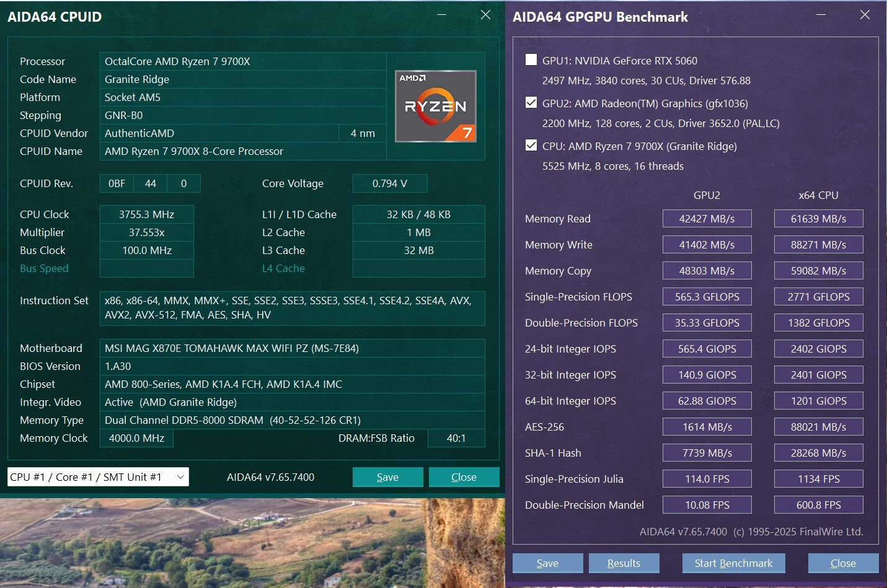Click the CPU Clock value field
Viewport: 887px width, 588px height.
pos(147,214)
